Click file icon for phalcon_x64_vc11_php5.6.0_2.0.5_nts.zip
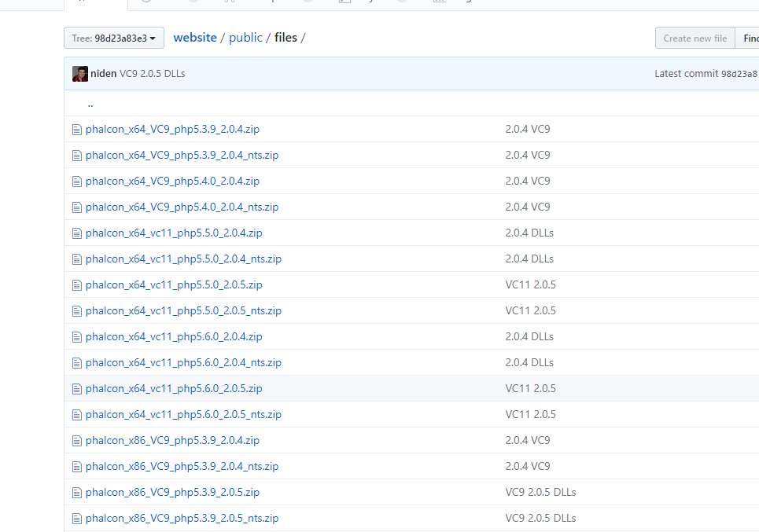This screenshot has width=759, height=532. 76,415
